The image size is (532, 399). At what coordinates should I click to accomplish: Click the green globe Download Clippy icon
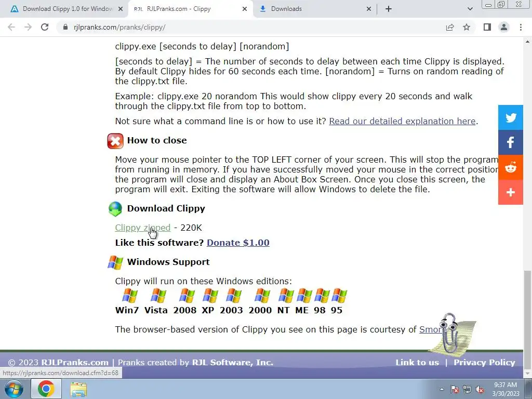(x=115, y=209)
